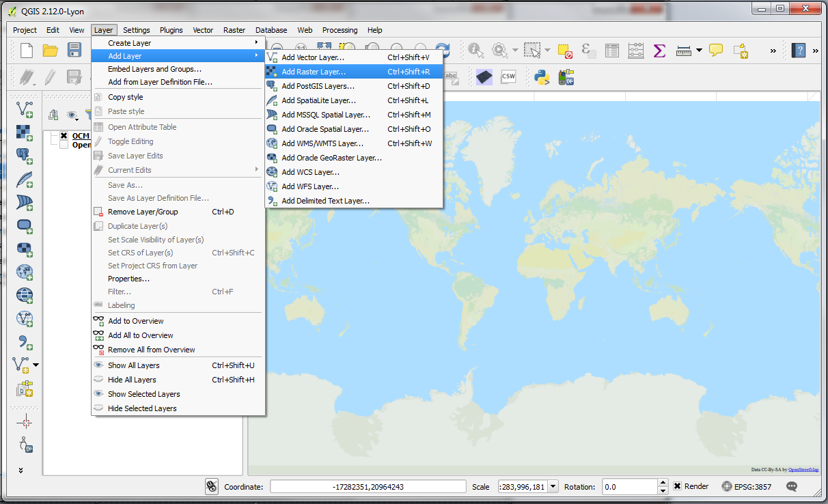Activate the Measure Line tool
The height and width of the screenshot is (504, 828).
(x=684, y=51)
